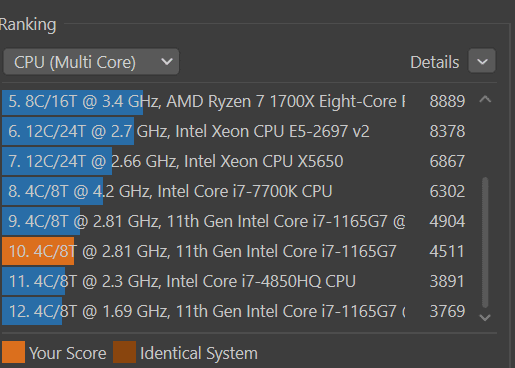Image resolution: width=515 pixels, height=368 pixels.
Task: Open the CPU (Multi Core) dropdown
Action: coord(91,62)
